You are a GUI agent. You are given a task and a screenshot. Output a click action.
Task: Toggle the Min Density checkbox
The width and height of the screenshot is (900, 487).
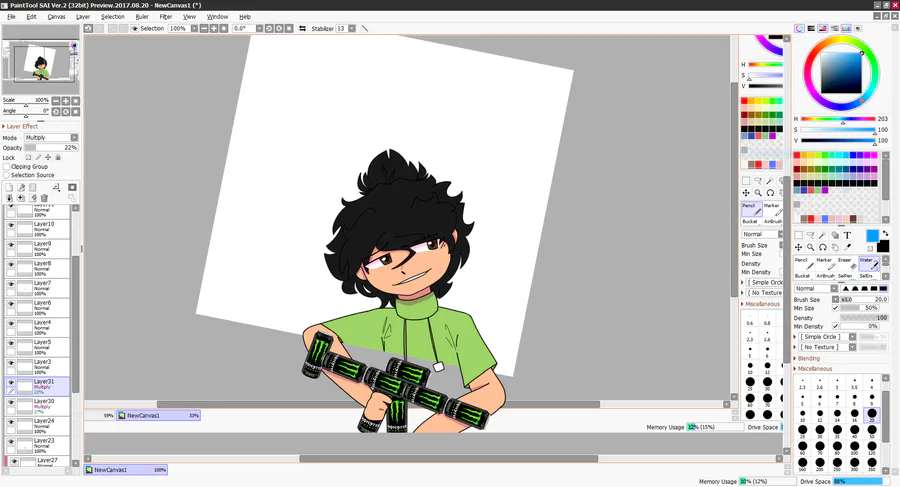835,326
